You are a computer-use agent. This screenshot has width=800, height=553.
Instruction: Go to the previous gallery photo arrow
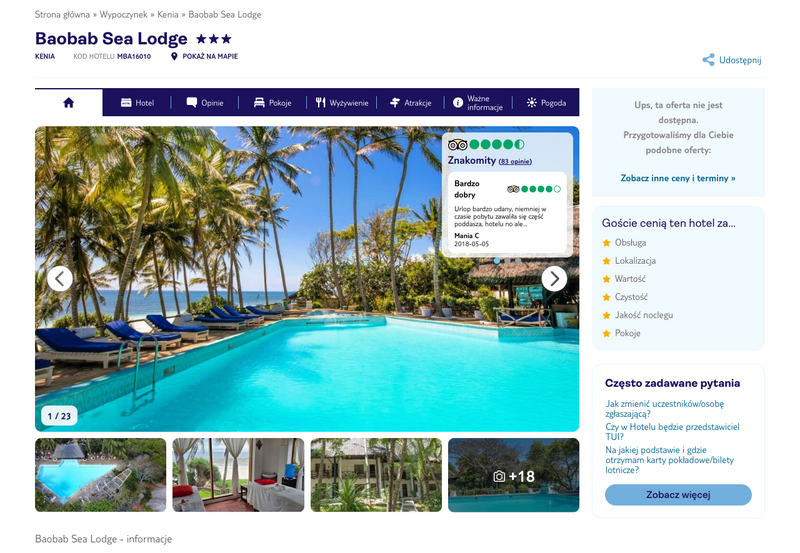60,279
